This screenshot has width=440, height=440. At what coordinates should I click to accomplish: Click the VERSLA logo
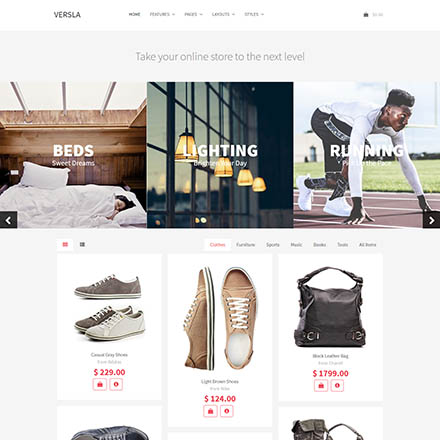click(67, 15)
